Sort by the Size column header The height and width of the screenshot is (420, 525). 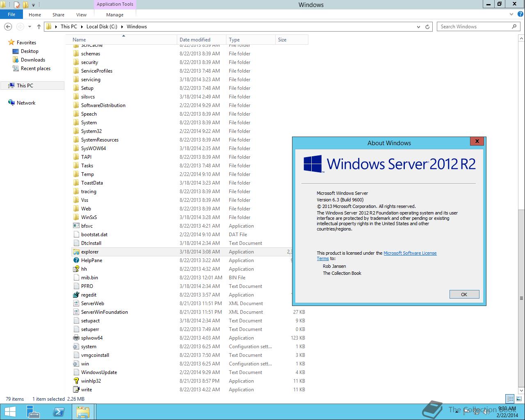pyautogui.click(x=292, y=40)
